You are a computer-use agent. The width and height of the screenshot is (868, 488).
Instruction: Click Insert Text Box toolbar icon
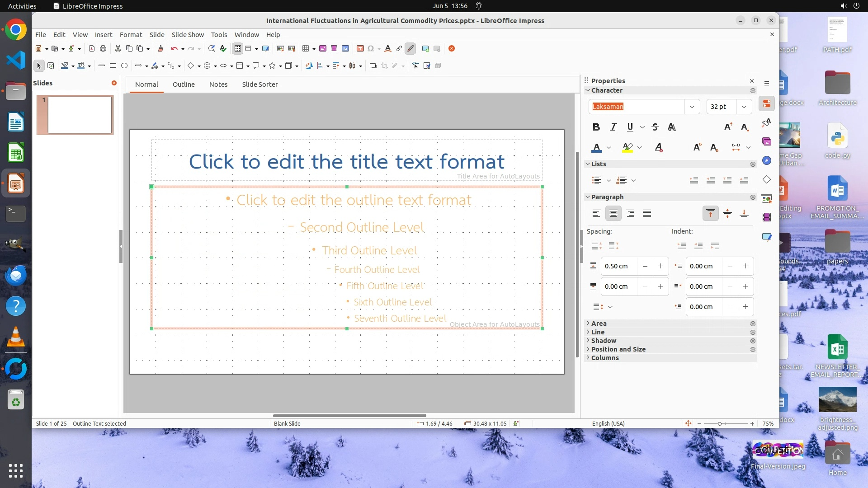pyautogui.click(x=360, y=48)
